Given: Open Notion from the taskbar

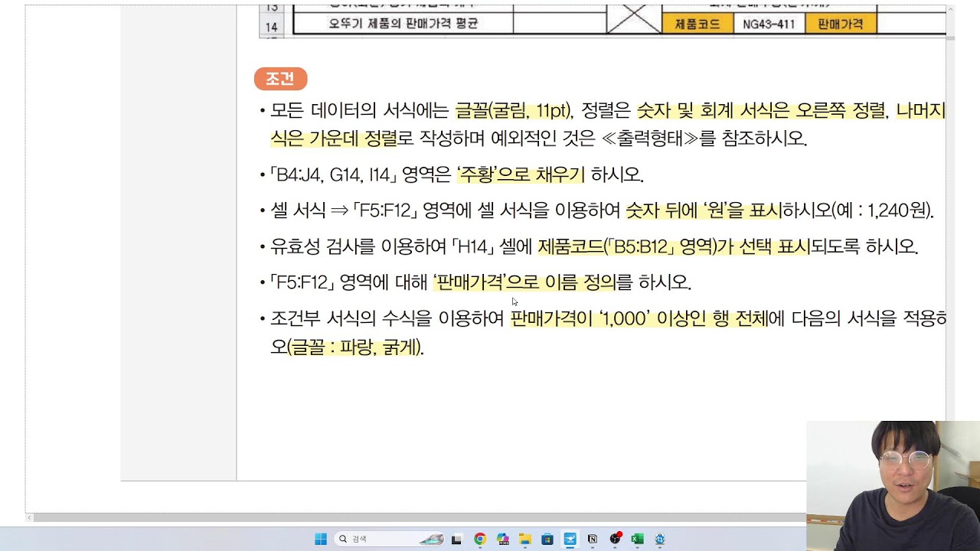Looking at the screenshot, I should (x=593, y=539).
